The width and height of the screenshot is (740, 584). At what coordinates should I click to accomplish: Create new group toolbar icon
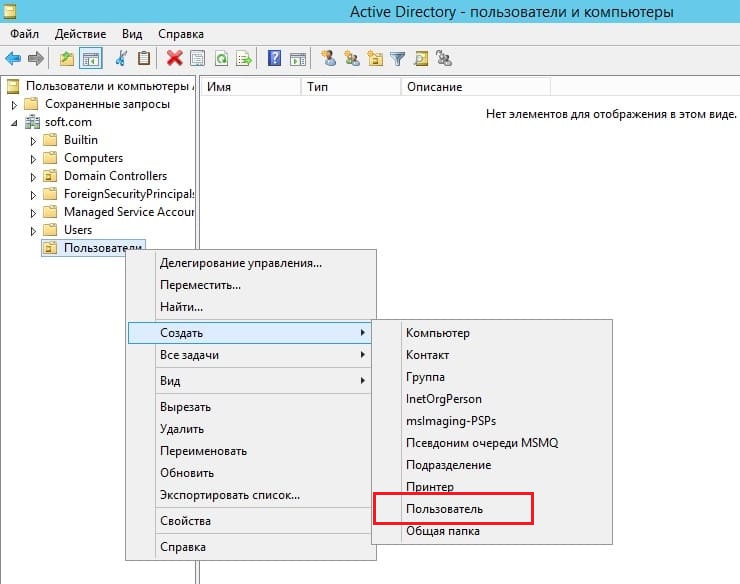(352, 59)
